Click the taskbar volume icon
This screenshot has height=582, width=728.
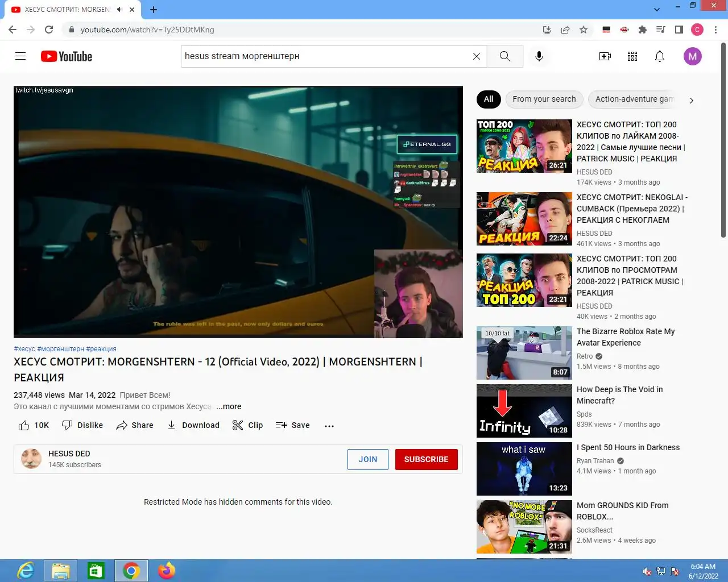647,571
